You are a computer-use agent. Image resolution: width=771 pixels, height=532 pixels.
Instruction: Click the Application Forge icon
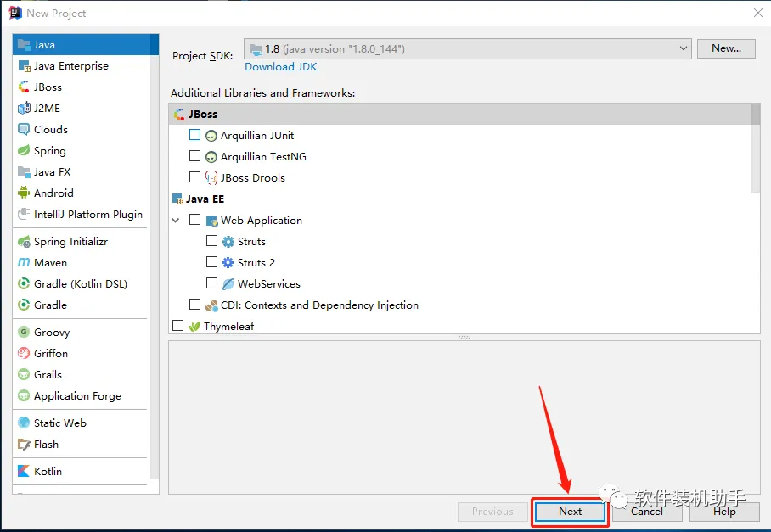pyautogui.click(x=24, y=395)
